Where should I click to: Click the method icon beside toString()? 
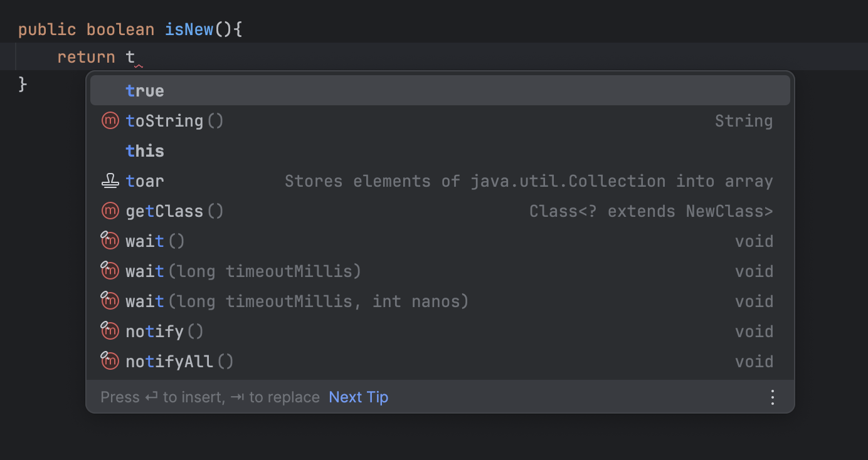[x=110, y=120]
